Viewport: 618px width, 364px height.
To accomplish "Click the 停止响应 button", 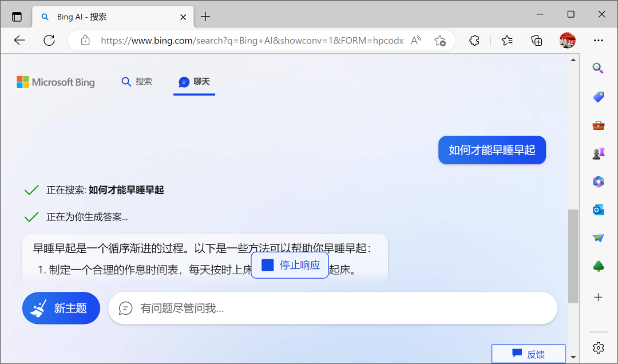I will [290, 265].
